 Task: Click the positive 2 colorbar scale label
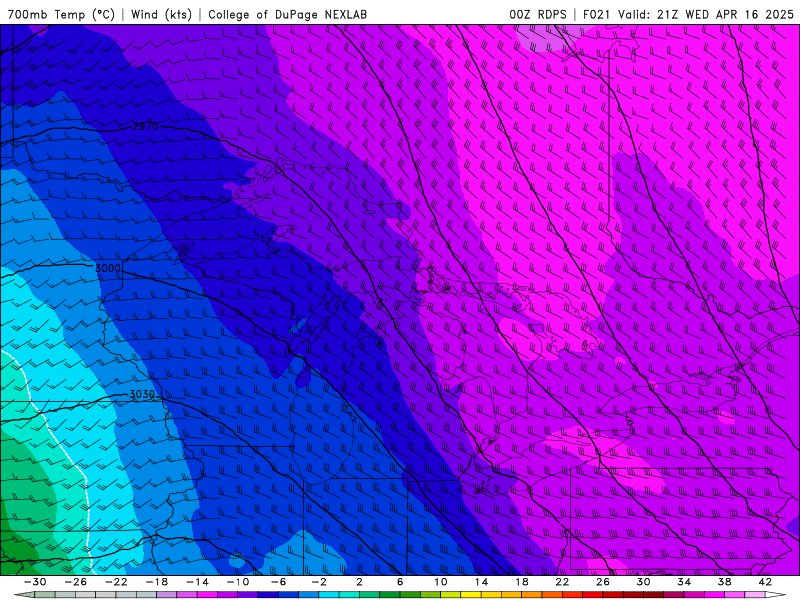tap(359, 582)
